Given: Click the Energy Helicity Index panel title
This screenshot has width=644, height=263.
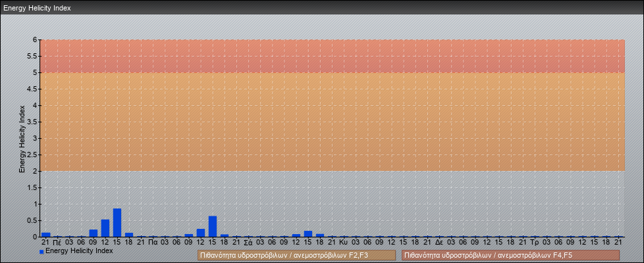Looking at the screenshot, I should 37,8.
